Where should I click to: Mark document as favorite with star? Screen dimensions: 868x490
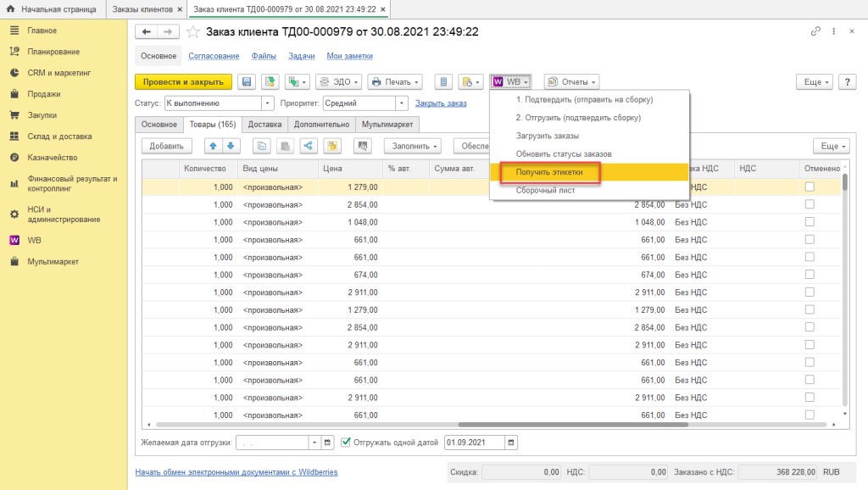(x=192, y=32)
